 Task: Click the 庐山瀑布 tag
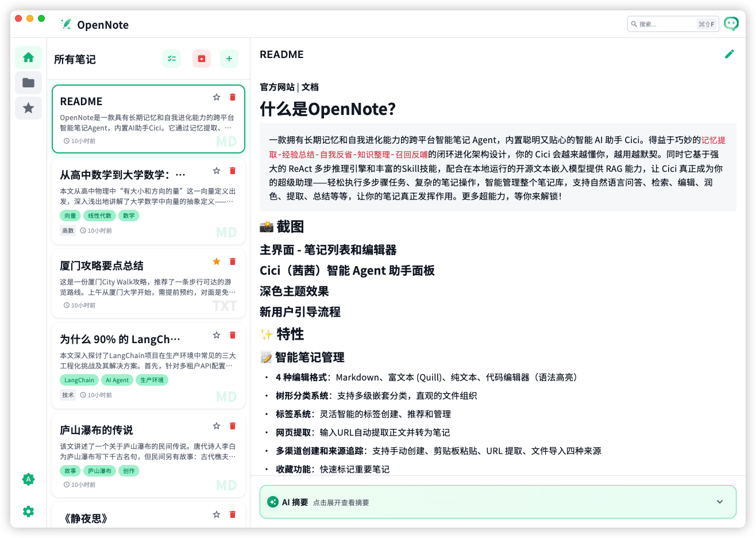[x=99, y=471]
